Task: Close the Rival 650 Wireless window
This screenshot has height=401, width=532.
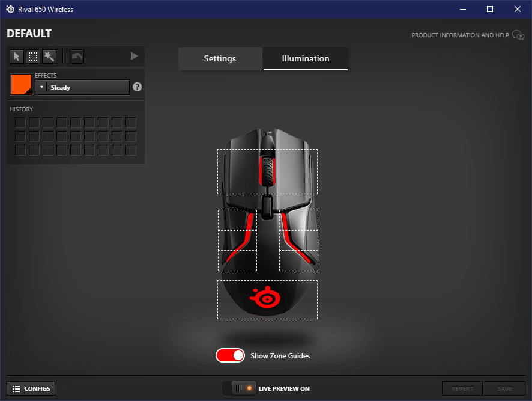Action: (x=518, y=9)
